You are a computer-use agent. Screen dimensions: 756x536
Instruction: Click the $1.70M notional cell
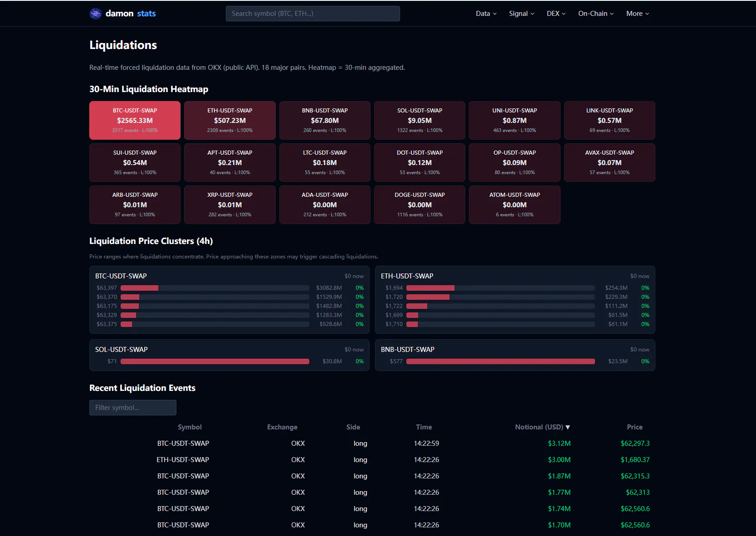point(559,525)
